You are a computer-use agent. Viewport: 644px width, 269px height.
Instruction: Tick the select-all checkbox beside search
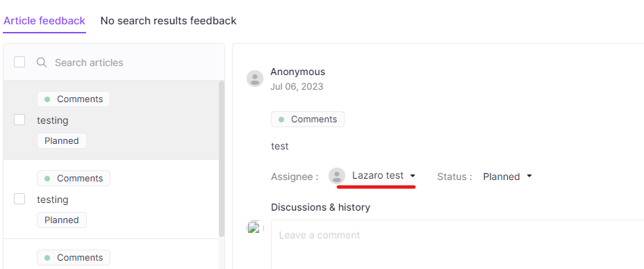pos(19,62)
